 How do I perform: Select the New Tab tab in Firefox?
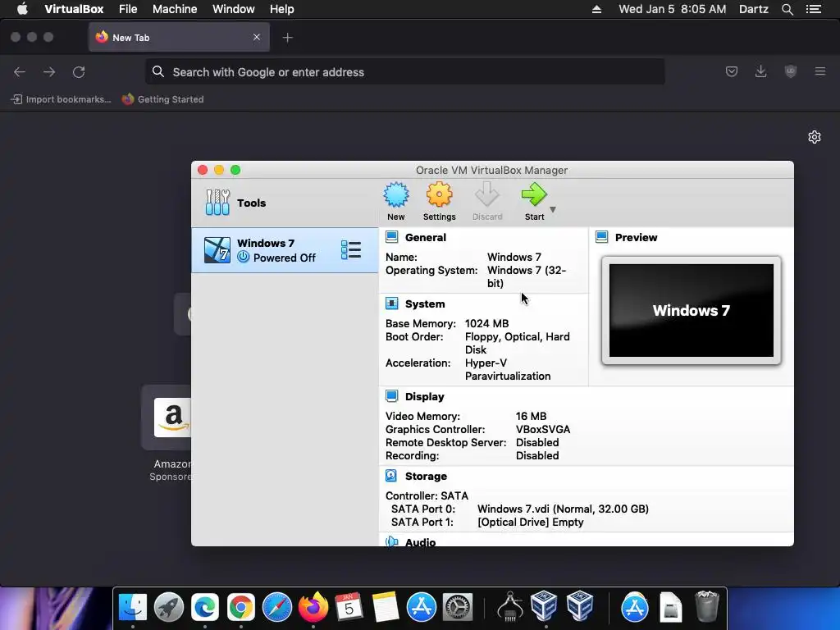pos(179,38)
